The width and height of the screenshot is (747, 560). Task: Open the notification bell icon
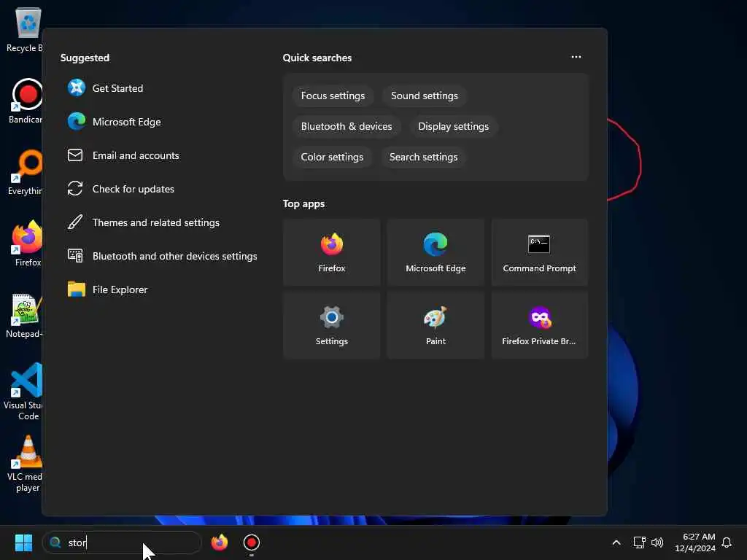pyautogui.click(x=727, y=542)
